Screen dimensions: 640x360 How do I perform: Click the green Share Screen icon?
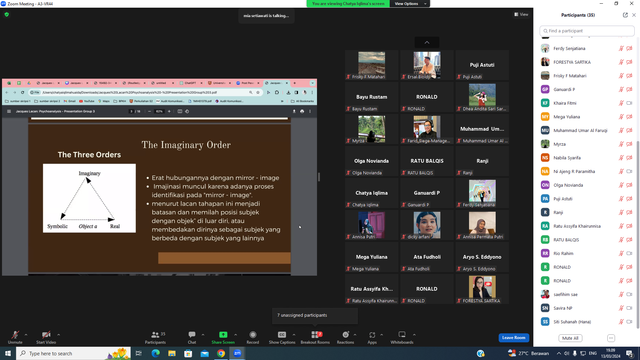pos(223,335)
